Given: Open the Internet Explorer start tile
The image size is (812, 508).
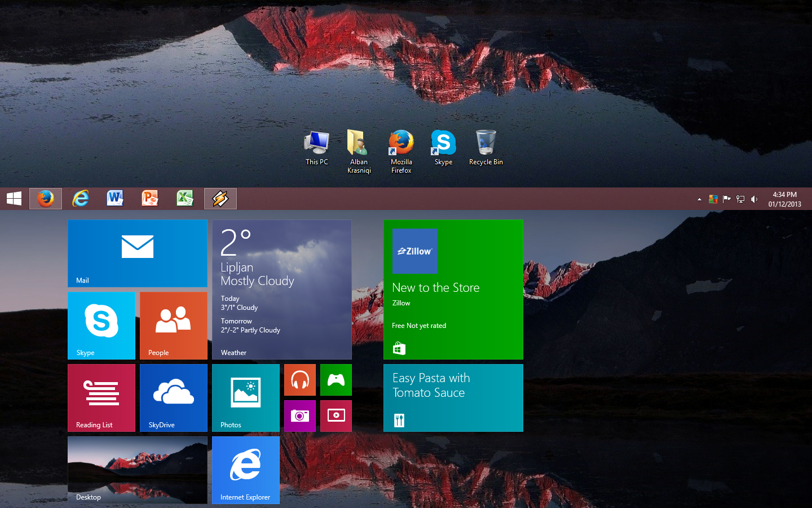Looking at the screenshot, I should click(246, 470).
